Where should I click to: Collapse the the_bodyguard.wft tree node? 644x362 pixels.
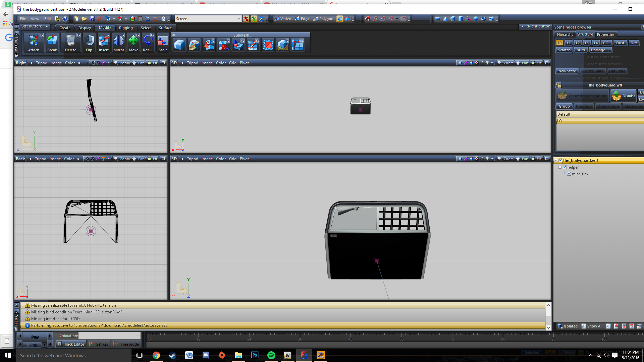(556, 161)
